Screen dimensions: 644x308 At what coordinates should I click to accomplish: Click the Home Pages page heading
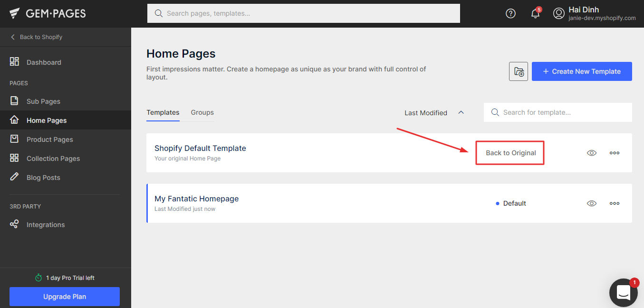click(181, 54)
